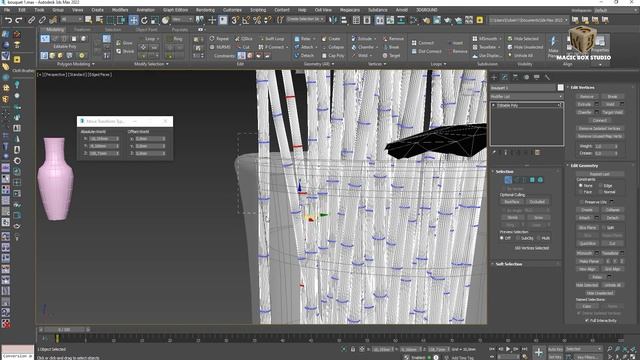Open the Edit menu
Image resolution: width=640 pixels, height=360 pixels.
point(22,10)
